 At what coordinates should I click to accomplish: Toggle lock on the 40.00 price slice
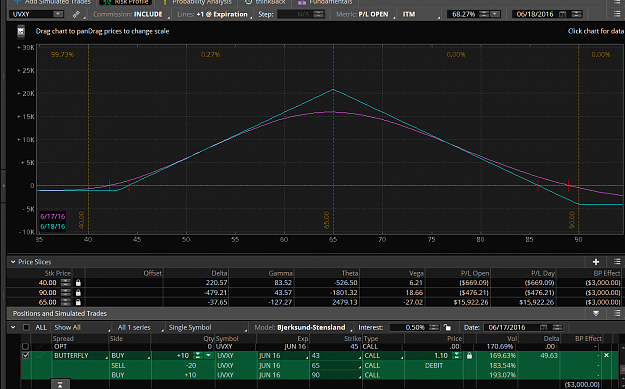point(78,283)
